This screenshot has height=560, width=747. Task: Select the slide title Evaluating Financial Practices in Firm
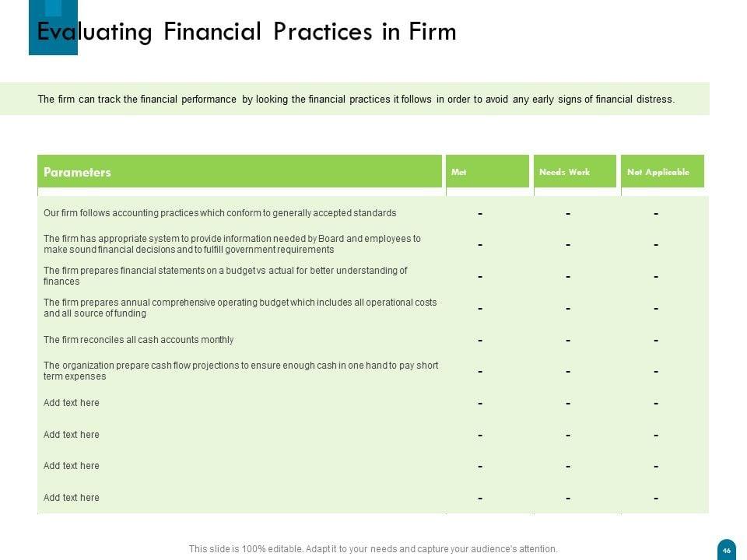pyautogui.click(x=247, y=32)
